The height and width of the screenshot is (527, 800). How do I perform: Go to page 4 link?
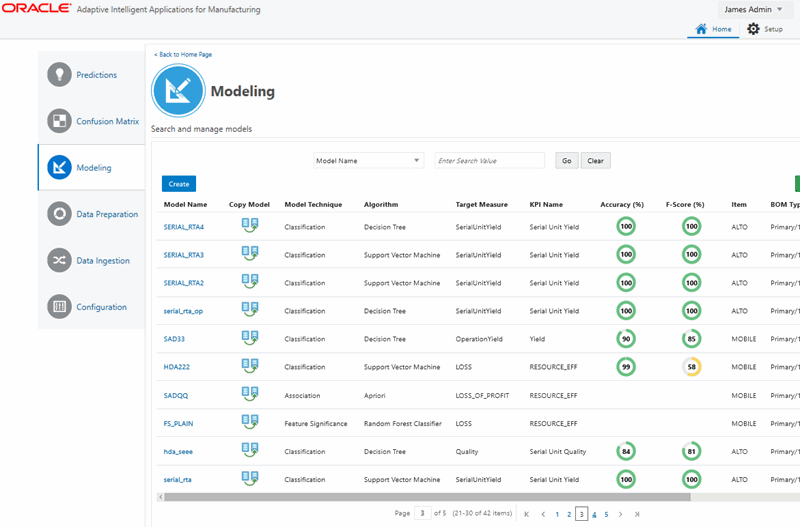[594, 514]
